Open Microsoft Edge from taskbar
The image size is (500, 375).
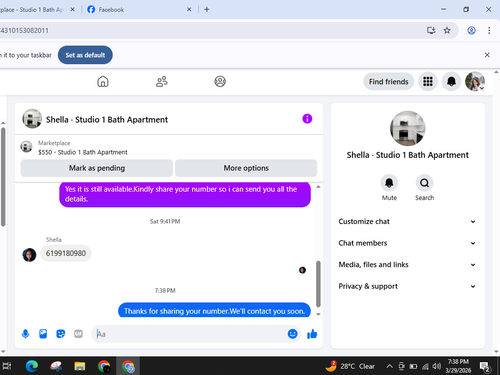32,366
